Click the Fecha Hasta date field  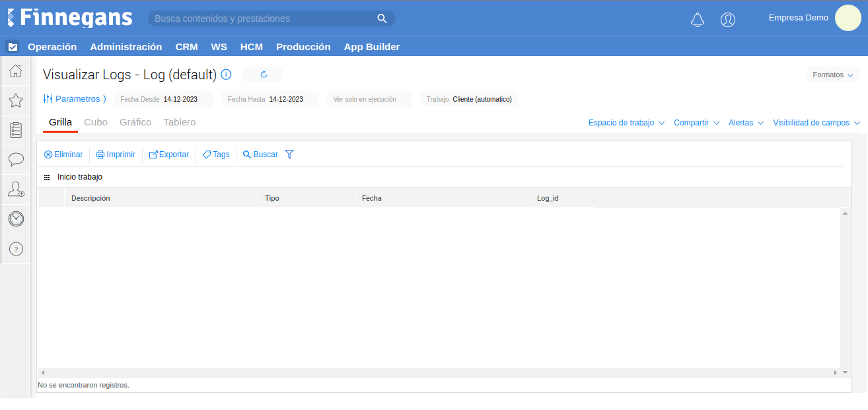click(x=270, y=99)
